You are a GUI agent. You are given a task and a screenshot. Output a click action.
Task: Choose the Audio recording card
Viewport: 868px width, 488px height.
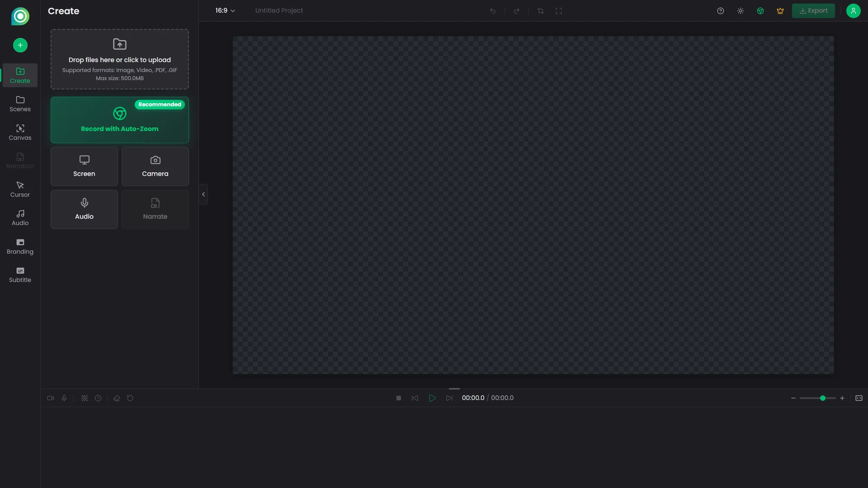[84, 209]
